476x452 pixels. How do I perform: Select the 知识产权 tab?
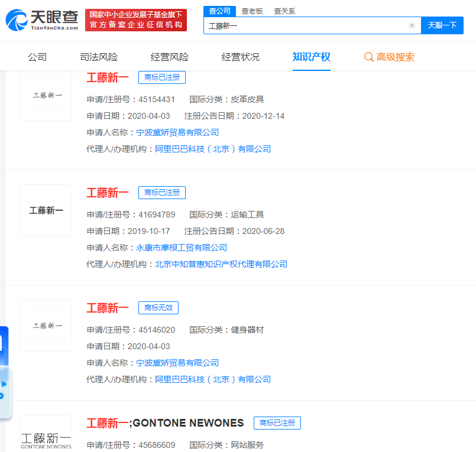[x=312, y=57]
